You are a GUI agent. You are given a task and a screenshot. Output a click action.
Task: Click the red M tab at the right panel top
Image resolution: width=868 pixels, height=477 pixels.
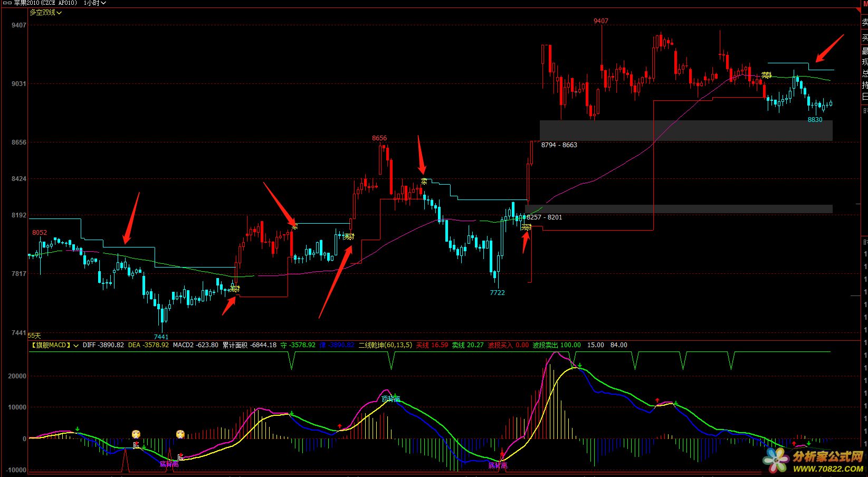865,3
